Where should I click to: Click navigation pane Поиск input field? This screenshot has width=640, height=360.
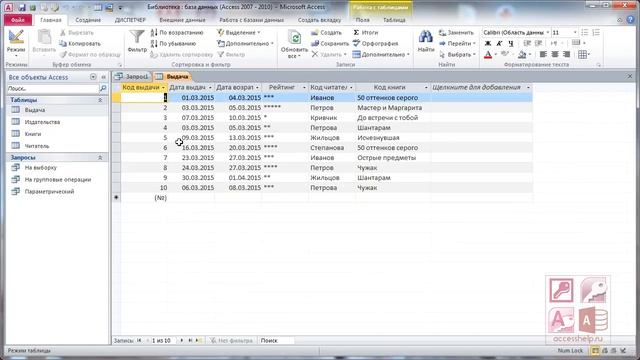click(x=52, y=88)
